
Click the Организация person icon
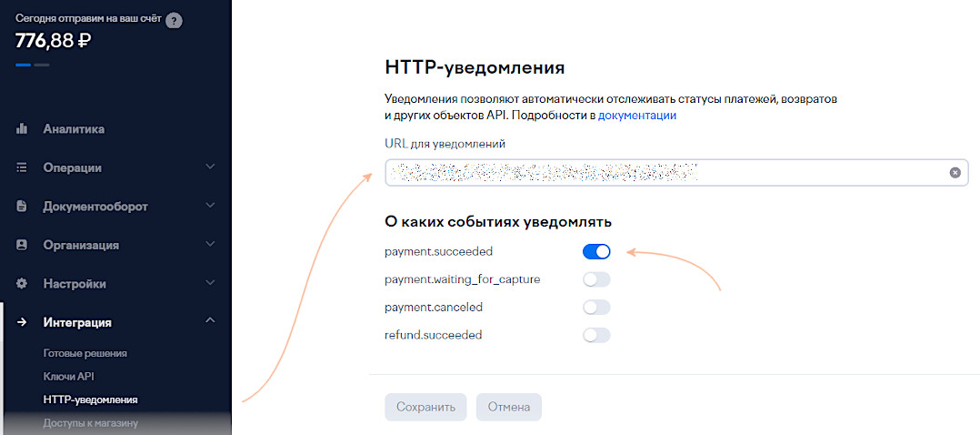[22, 245]
